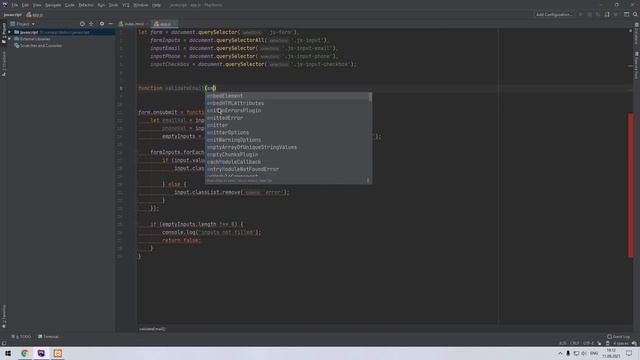The height and width of the screenshot is (360, 640).
Task: Select emptyArrayOfUniqueStringValues completion suggestion
Action: [288, 147]
